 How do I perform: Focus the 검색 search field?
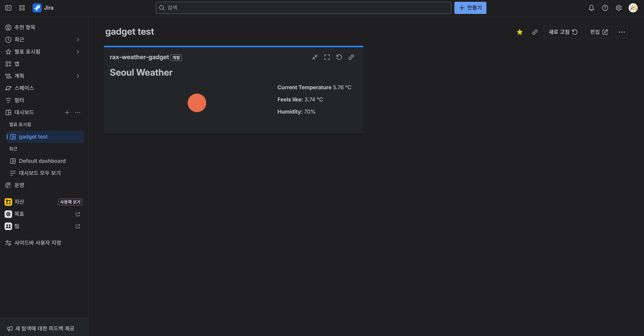[303, 8]
